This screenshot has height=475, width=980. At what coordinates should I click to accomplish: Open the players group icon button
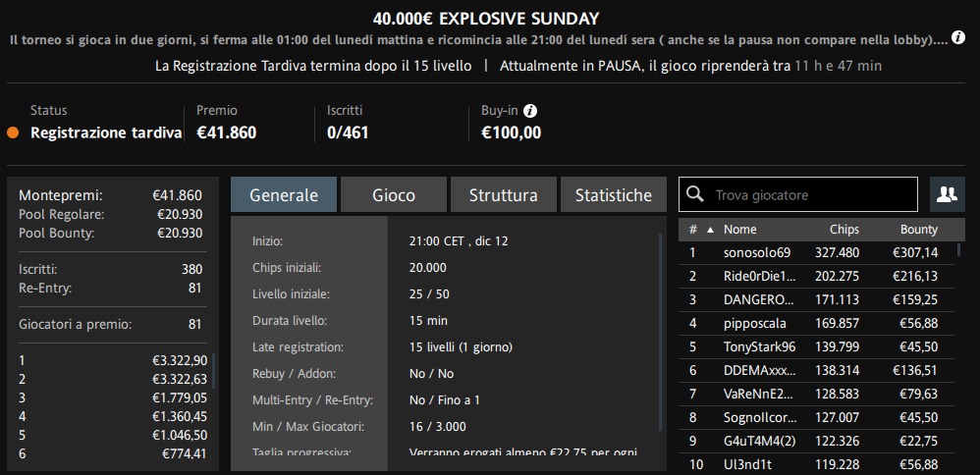coord(947,194)
